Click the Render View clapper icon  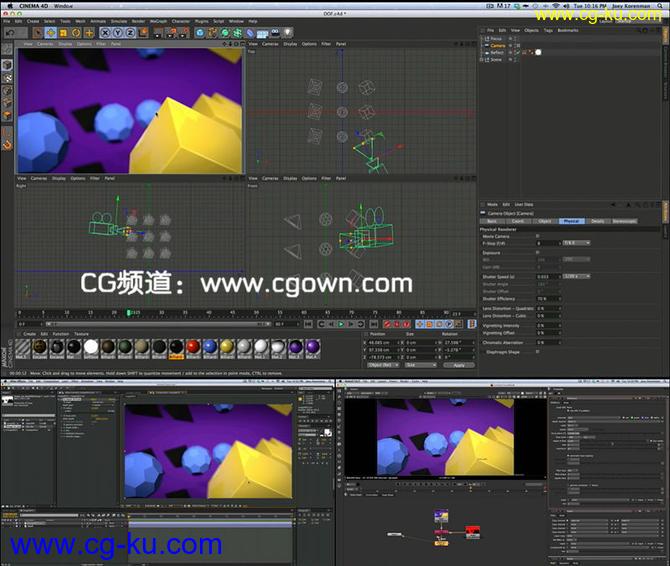coord(158,33)
